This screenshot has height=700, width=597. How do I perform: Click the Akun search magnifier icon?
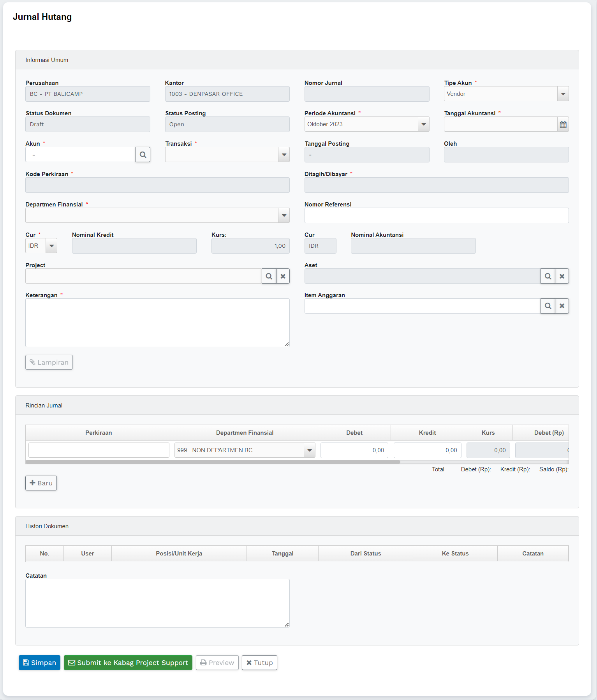(x=143, y=155)
